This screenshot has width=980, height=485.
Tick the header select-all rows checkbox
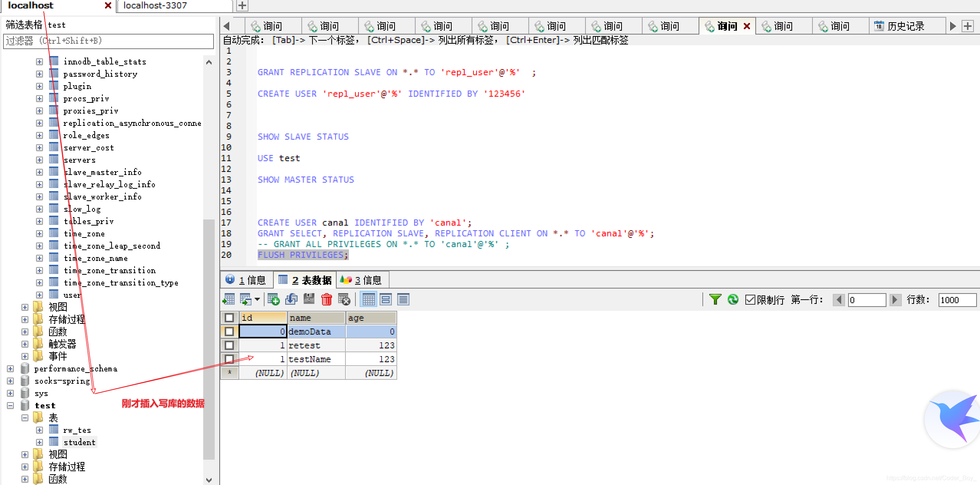(229, 318)
